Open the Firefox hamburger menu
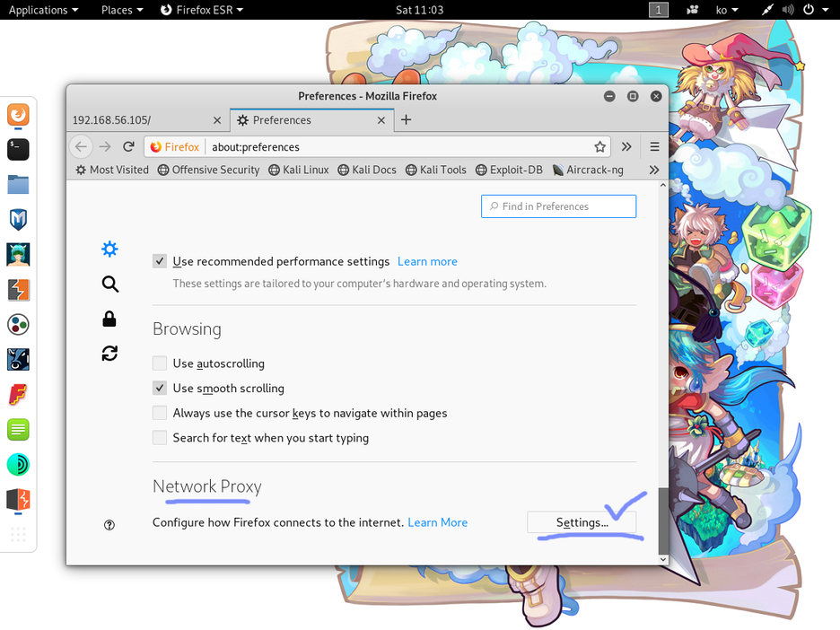This screenshot has width=840, height=630. click(x=654, y=147)
